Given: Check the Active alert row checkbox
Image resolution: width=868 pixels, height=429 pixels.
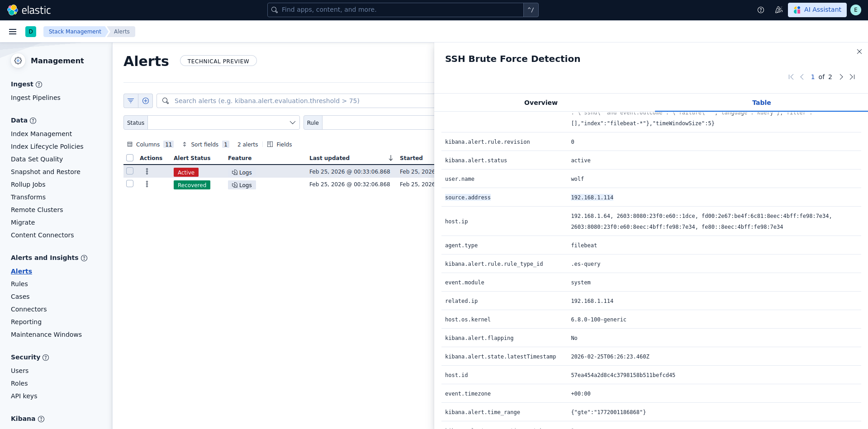Looking at the screenshot, I should 130,171.
